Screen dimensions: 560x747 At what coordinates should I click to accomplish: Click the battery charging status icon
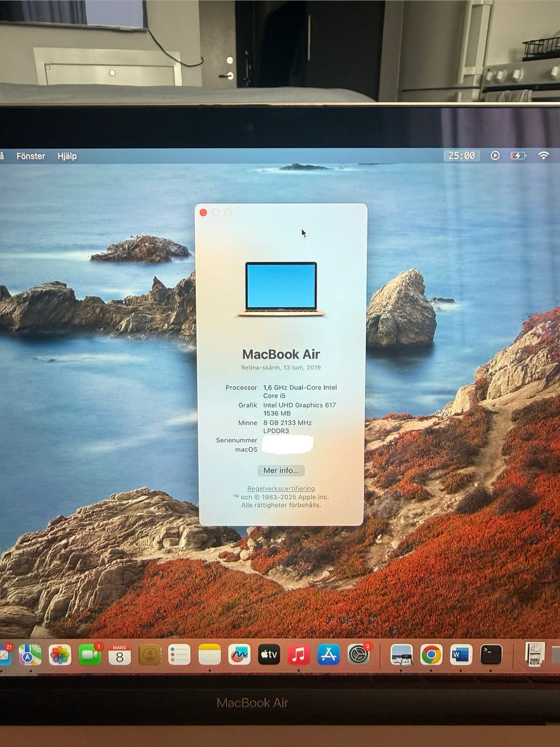click(x=518, y=156)
